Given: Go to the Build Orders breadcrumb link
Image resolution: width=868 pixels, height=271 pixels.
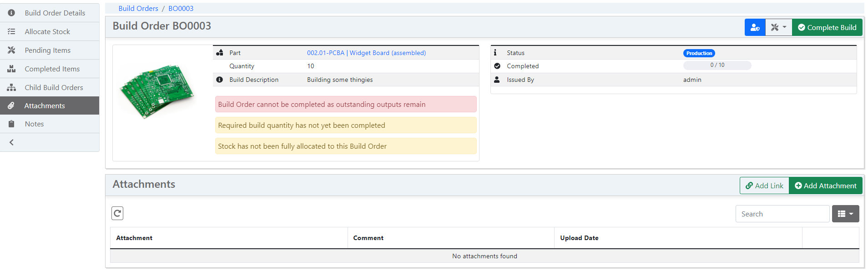Looking at the screenshot, I should coord(138,8).
